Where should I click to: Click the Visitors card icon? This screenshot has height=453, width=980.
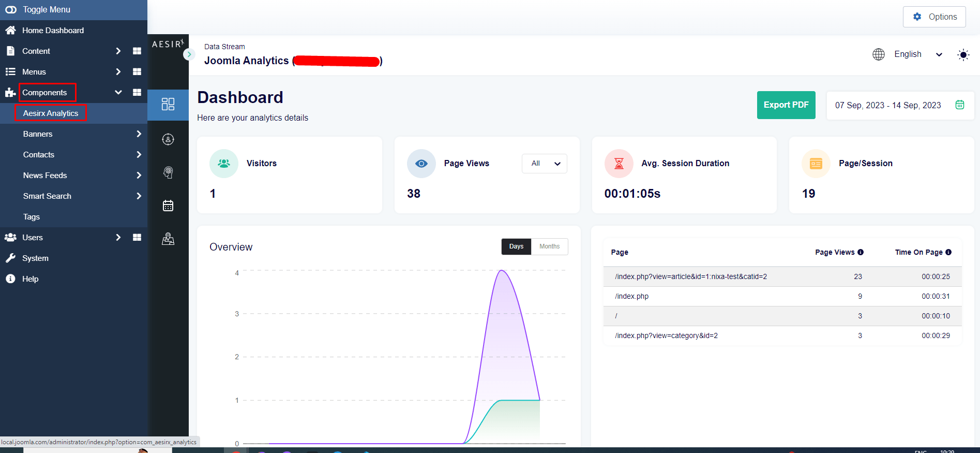224,164
